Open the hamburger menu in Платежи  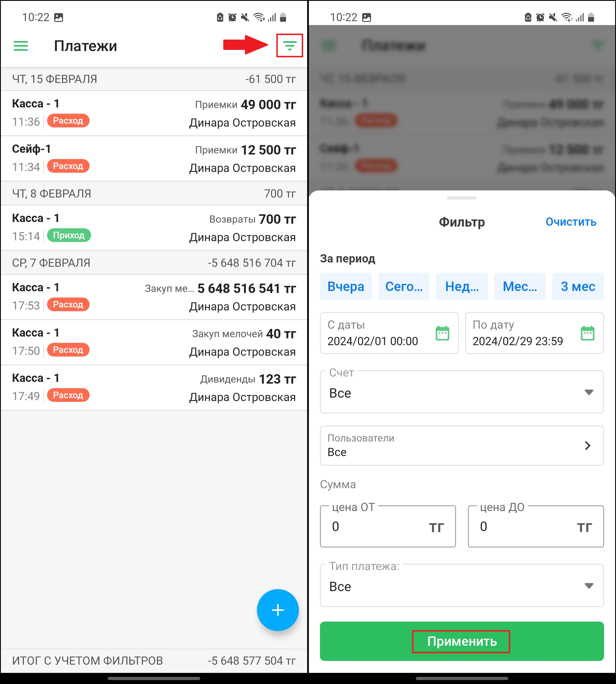21,46
